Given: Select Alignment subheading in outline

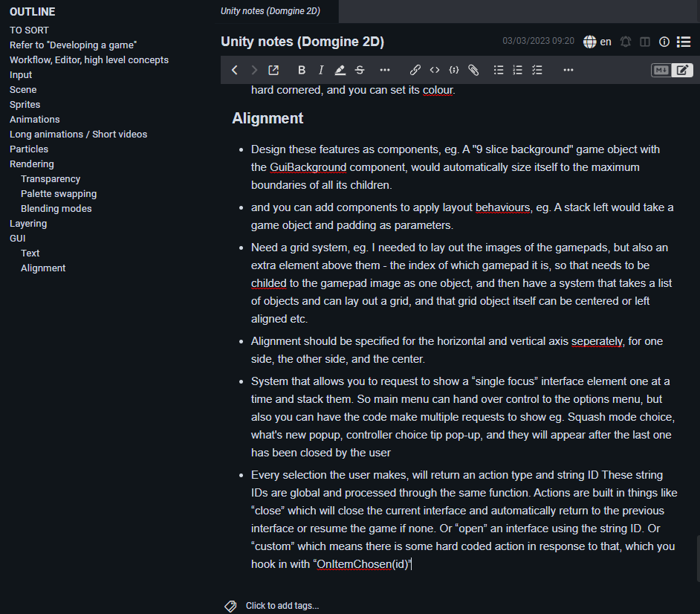Looking at the screenshot, I should pos(43,268).
